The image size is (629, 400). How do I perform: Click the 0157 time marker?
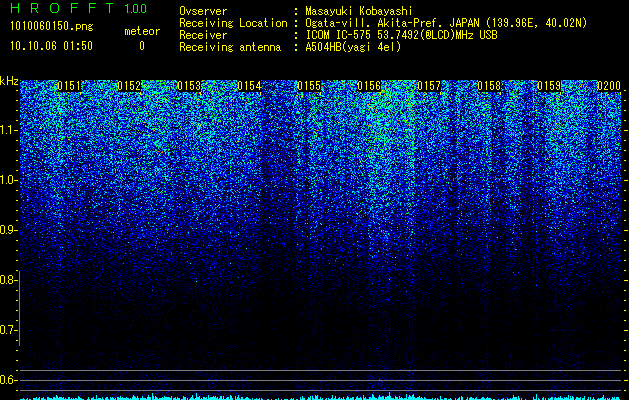[429, 86]
